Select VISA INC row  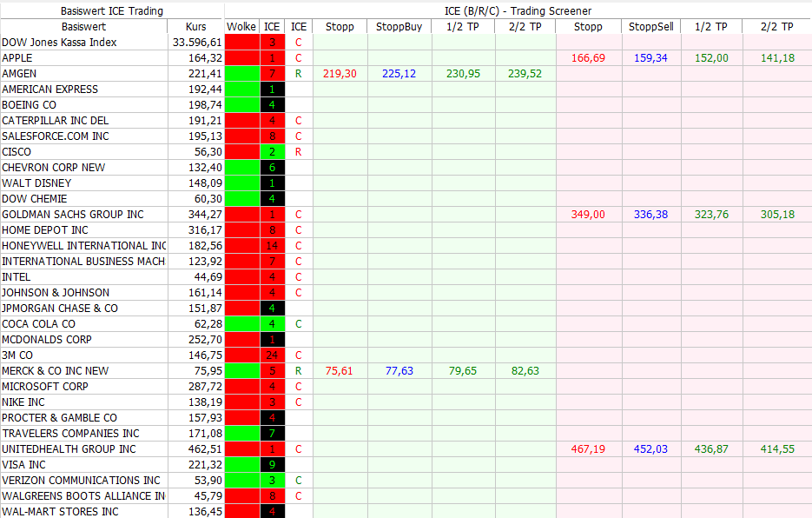coord(23,465)
